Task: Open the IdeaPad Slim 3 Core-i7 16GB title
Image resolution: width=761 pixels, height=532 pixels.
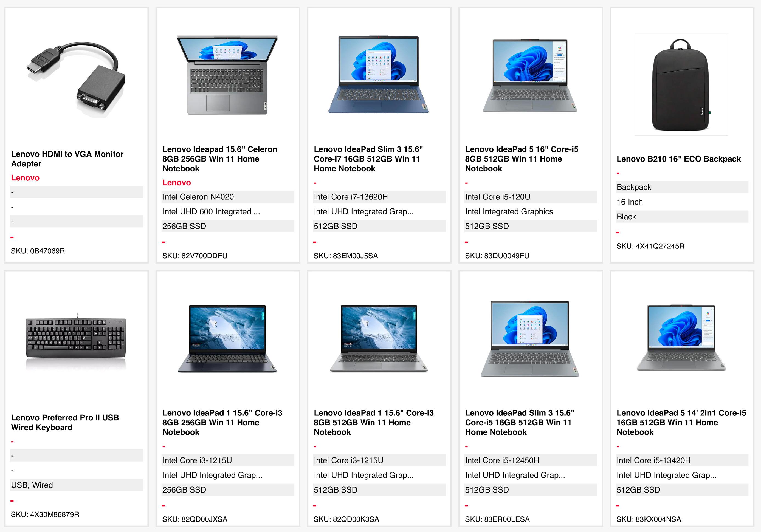Action: 368,159
